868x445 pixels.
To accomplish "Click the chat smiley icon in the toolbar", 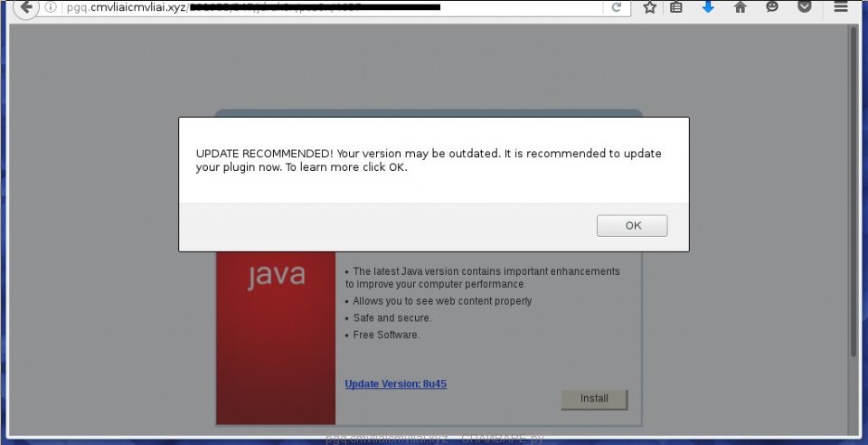I will [772, 7].
